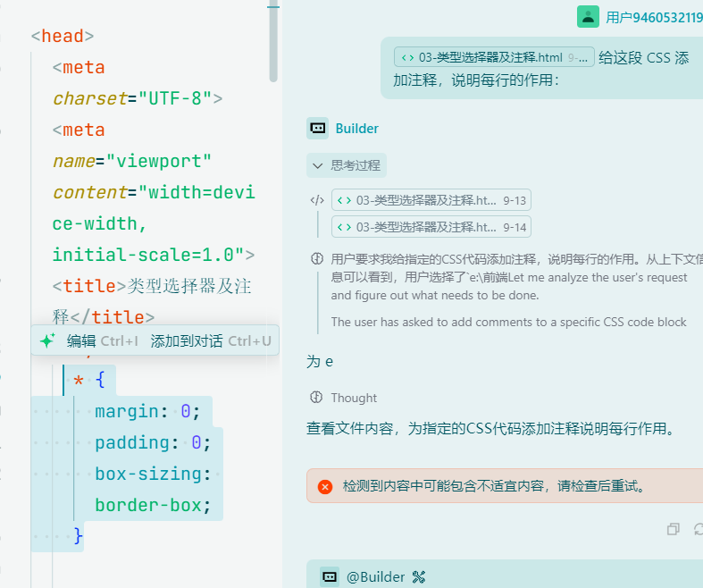Open file reference chip lines 9-13
This screenshot has width=703, height=588.
[x=431, y=200]
